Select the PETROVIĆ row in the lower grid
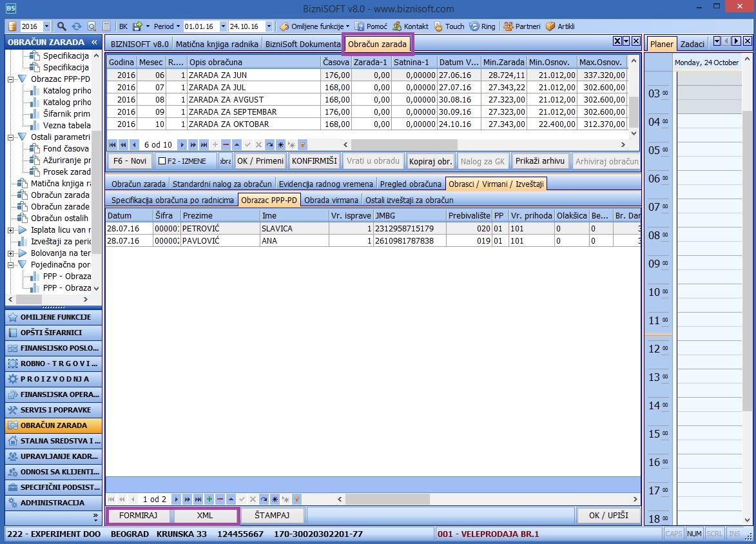Image resolution: width=756 pixels, height=544 pixels. [x=374, y=229]
